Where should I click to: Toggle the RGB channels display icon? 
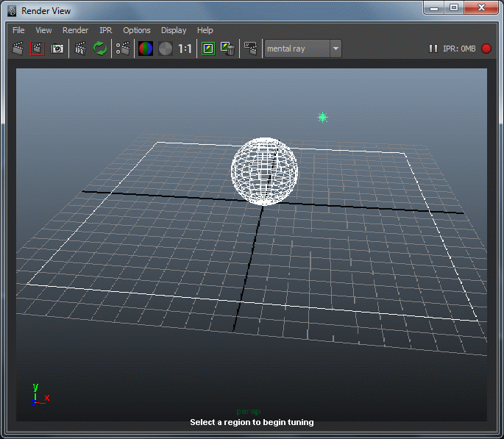click(146, 49)
